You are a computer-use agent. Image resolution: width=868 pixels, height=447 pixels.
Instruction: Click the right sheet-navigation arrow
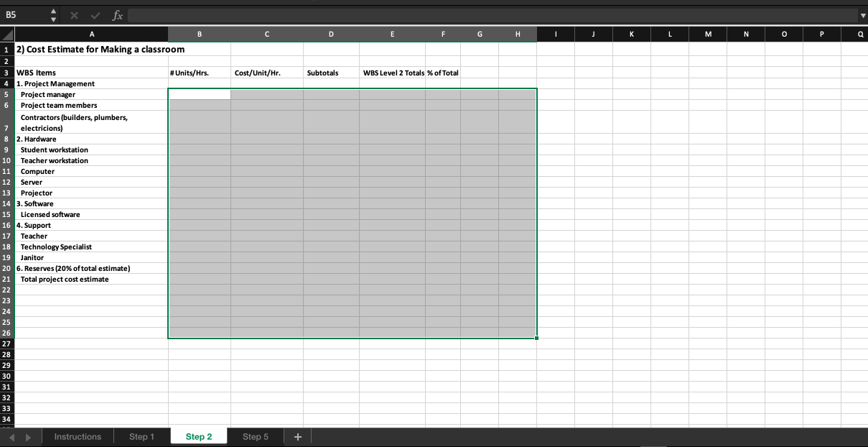pyautogui.click(x=29, y=436)
